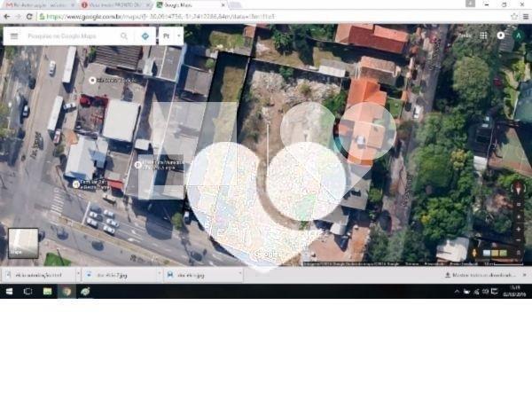Click the search magnifier icon in Maps
532x415 pixels.
(124, 36)
